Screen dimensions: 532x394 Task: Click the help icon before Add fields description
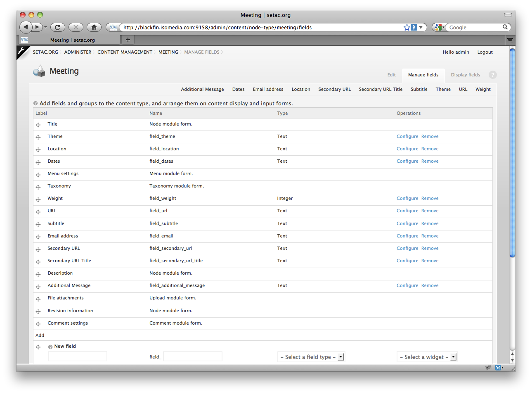point(35,103)
